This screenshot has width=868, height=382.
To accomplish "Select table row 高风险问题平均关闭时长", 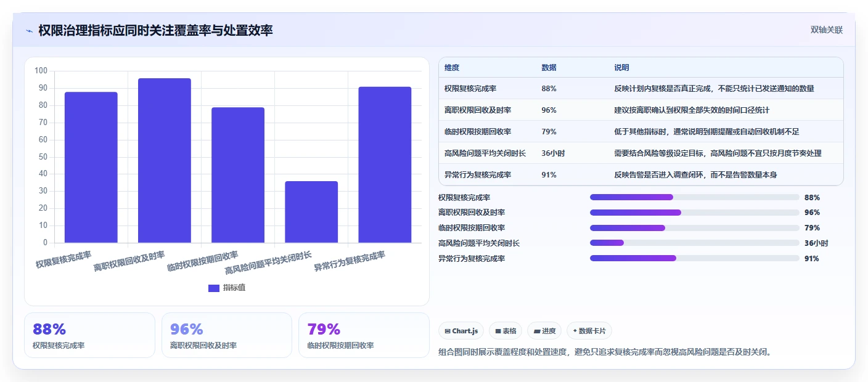I will tap(641, 153).
